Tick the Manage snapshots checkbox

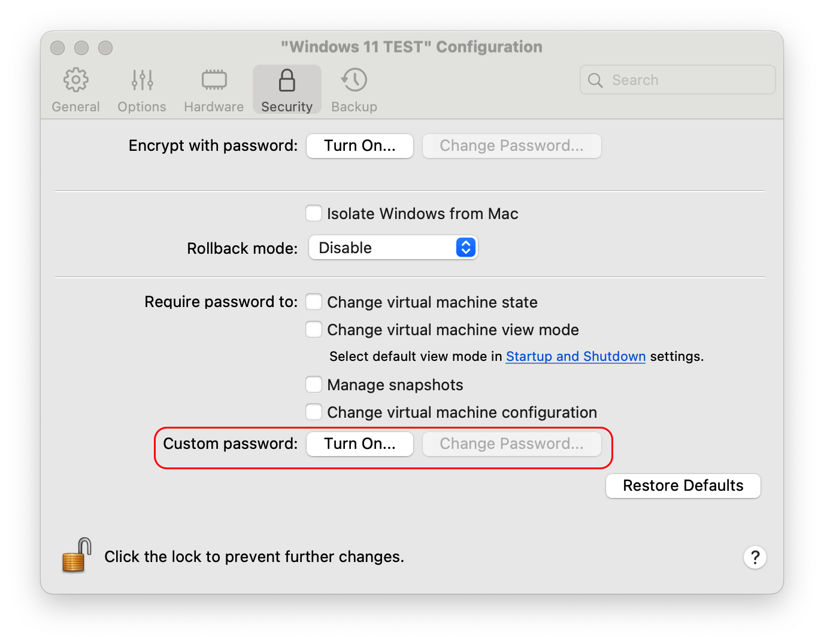pyautogui.click(x=314, y=384)
